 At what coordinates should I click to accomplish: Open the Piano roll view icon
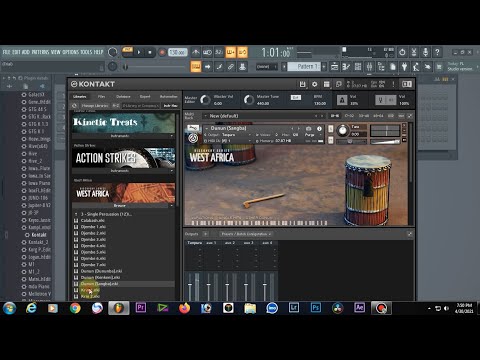tap(346, 67)
